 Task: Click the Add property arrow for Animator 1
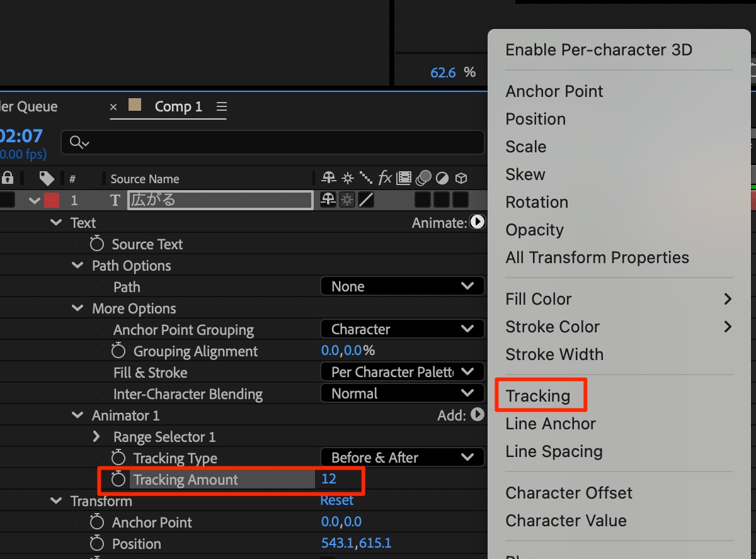478,415
